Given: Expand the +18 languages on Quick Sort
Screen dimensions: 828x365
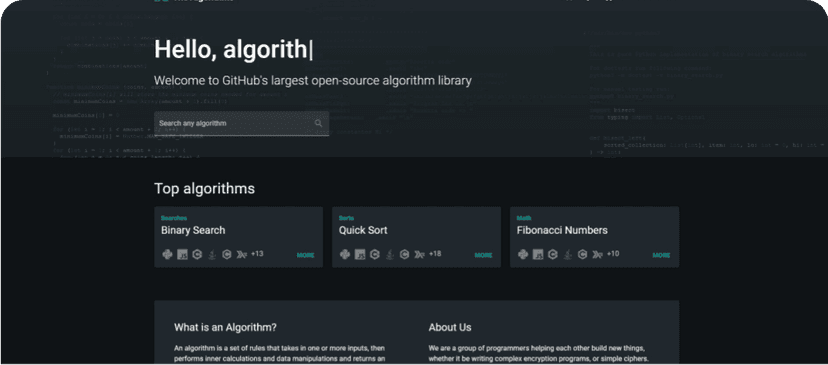Looking at the screenshot, I should (x=435, y=254).
